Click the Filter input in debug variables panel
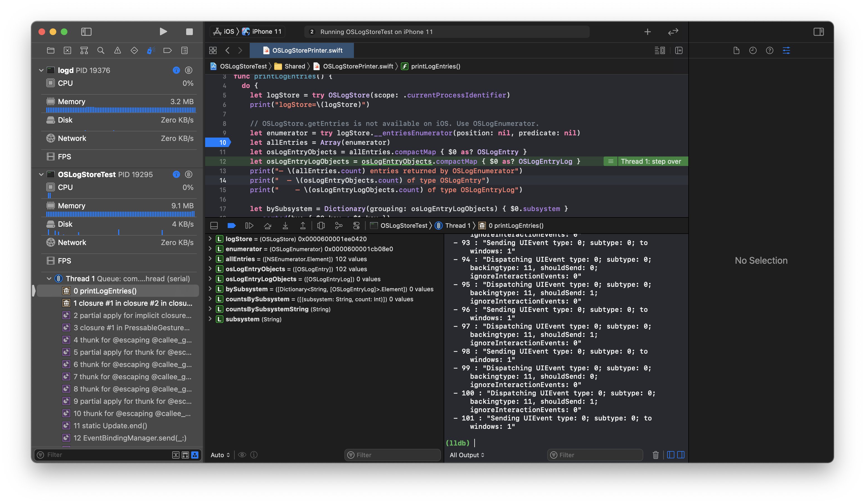Viewport: 865px width, 504px height. click(x=396, y=454)
